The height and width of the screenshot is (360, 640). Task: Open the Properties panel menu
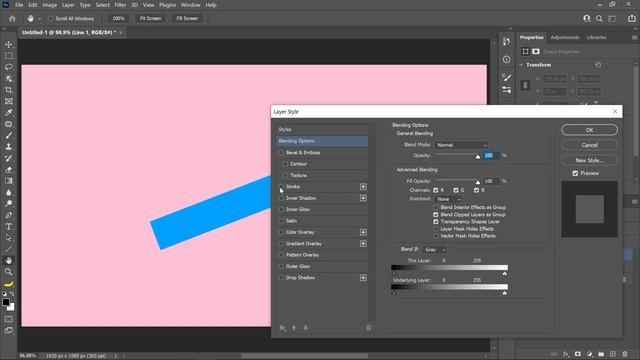click(x=634, y=38)
